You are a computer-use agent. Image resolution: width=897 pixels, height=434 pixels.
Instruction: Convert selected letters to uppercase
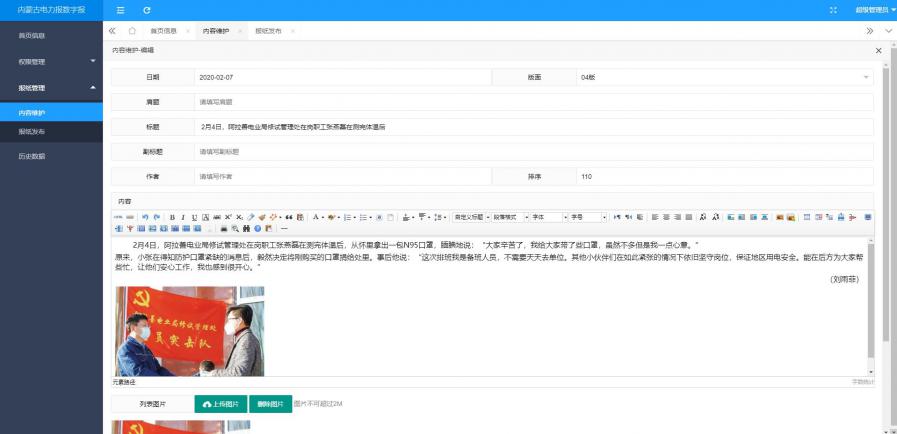(x=702, y=217)
